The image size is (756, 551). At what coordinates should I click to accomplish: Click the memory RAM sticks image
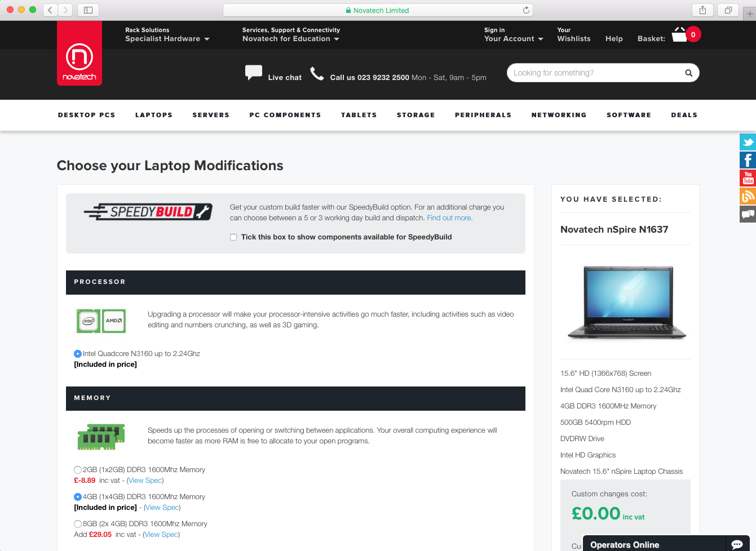point(101,437)
